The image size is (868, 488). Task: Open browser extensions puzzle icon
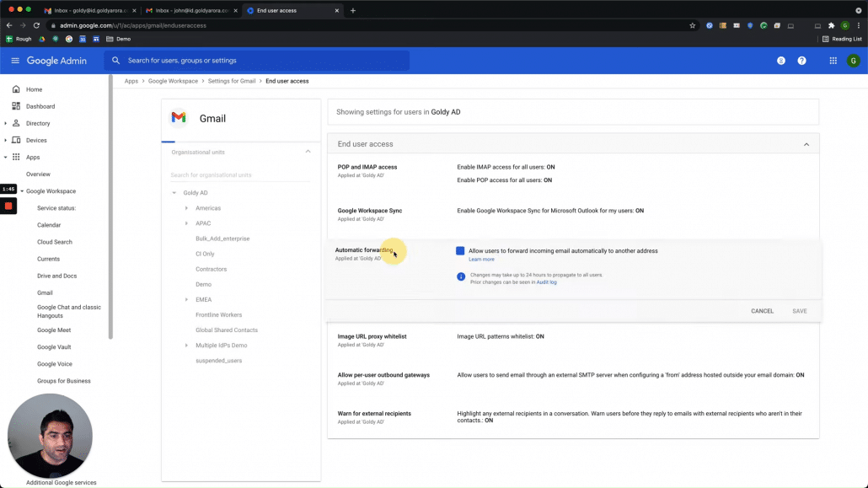click(x=831, y=25)
